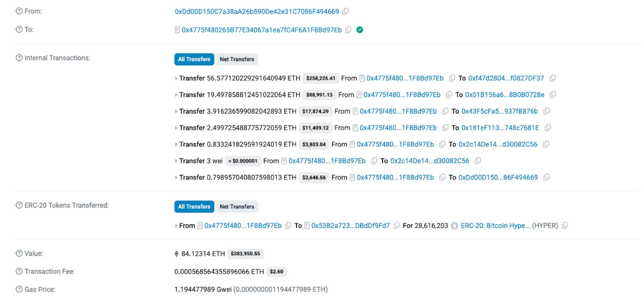This screenshot has height=296, width=644.
Task: Copy the To contract address
Action: 348,30
